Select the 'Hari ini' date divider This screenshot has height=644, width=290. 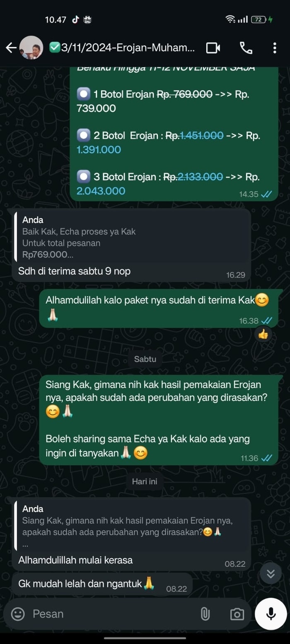tap(145, 481)
